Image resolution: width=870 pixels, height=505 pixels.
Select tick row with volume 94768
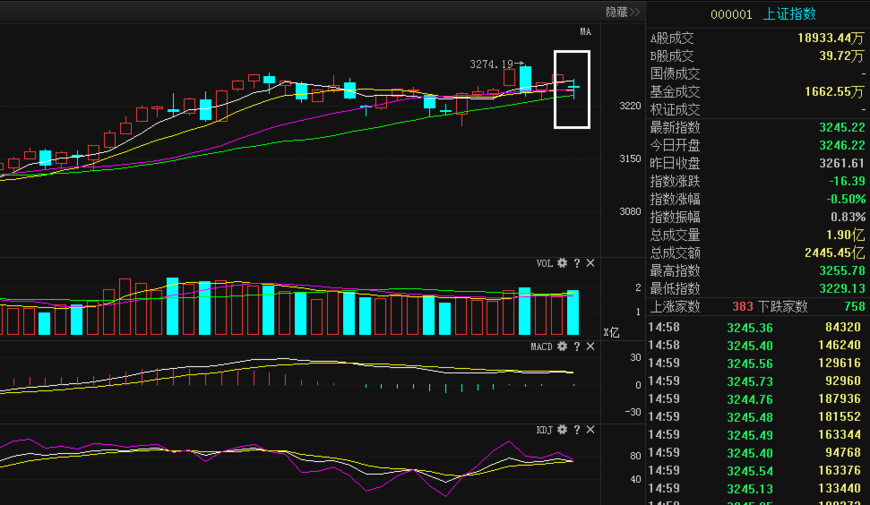(757, 453)
